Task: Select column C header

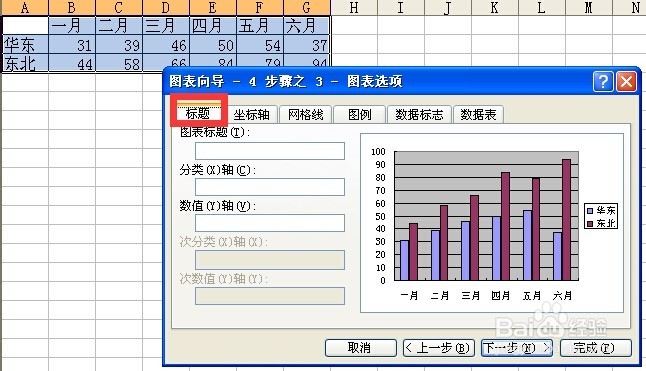Action: point(119,7)
